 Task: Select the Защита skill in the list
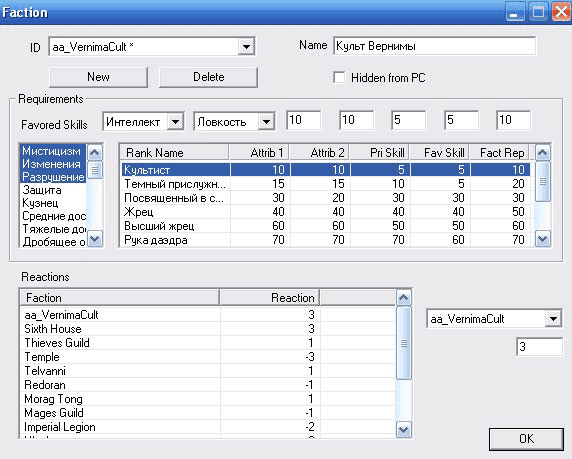point(53,190)
